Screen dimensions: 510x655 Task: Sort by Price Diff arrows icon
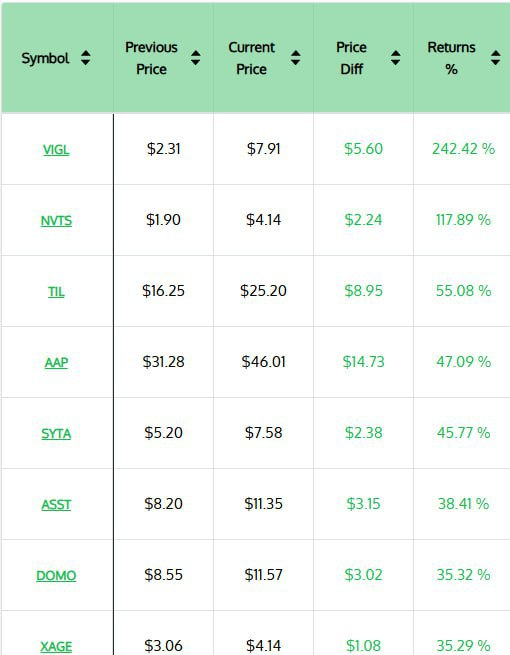pyautogui.click(x=396, y=58)
